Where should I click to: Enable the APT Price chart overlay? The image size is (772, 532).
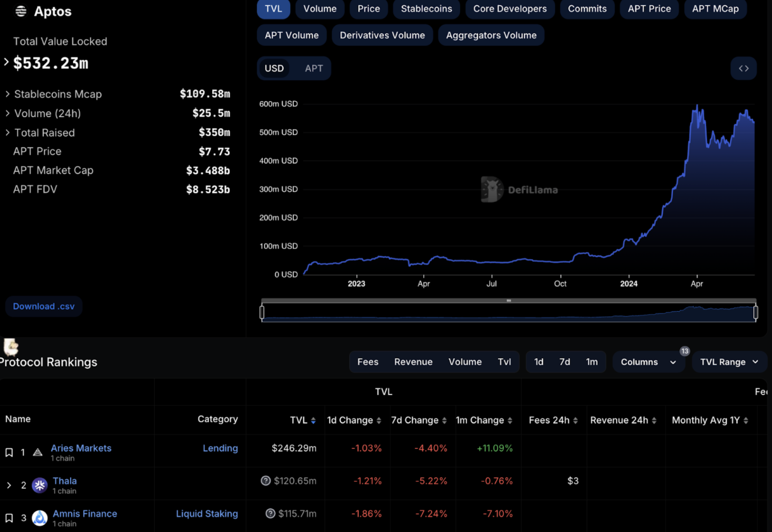click(649, 9)
